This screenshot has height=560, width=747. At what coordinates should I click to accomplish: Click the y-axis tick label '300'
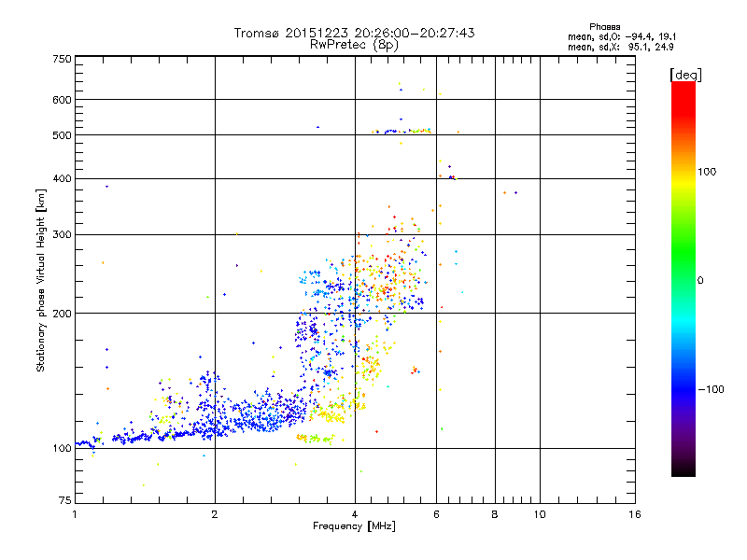[62, 234]
